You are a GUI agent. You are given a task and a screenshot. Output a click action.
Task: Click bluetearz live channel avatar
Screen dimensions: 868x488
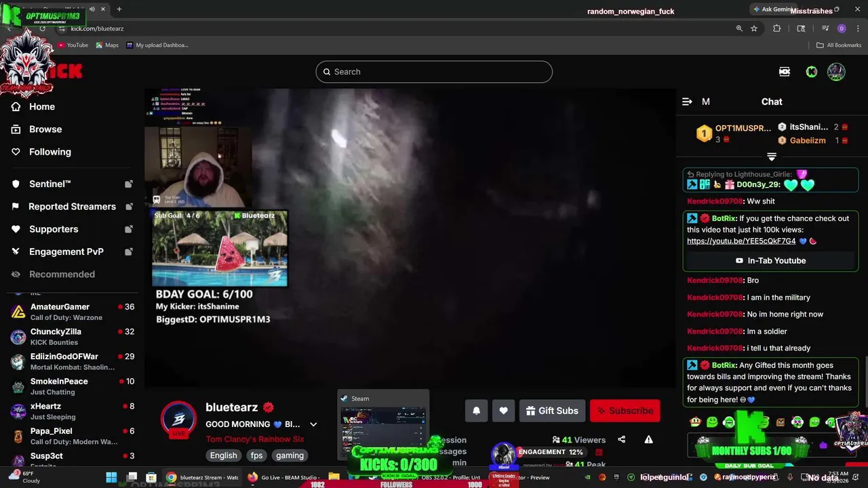pyautogui.click(x=178, y=420)
